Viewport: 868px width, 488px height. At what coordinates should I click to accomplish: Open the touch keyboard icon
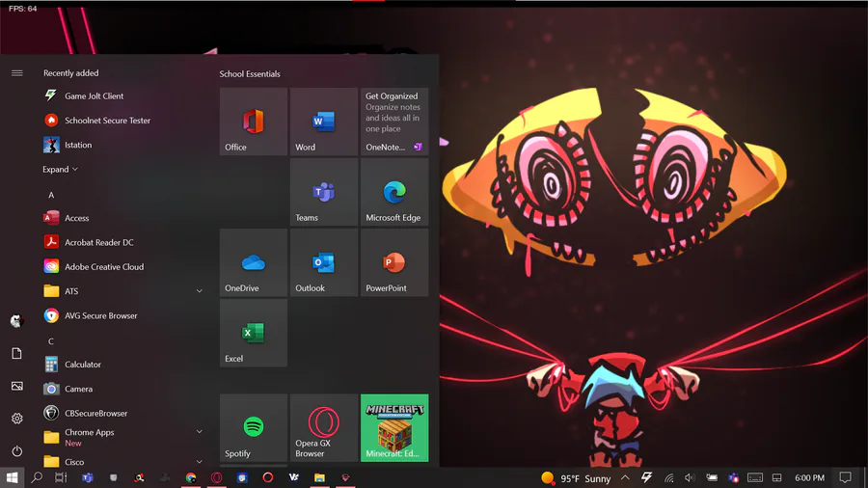click(x=755, y=477)
